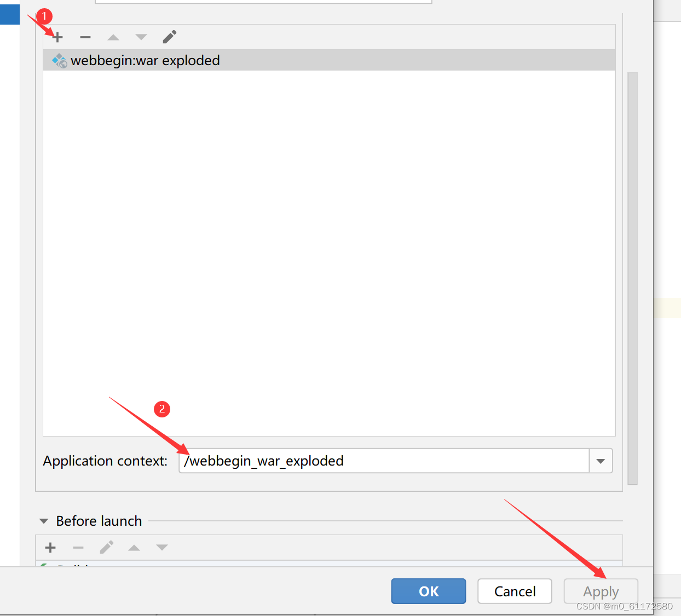
Task: Click the move-down arrow in the deployment toolbar
Action: pos(141,37)
